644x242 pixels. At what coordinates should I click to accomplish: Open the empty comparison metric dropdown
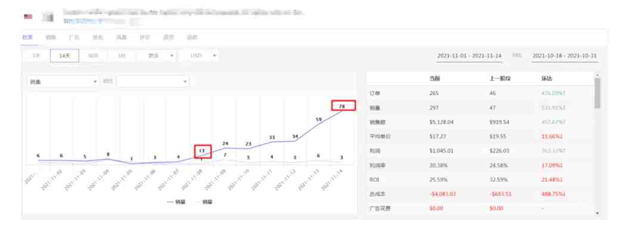click(153, 81)
